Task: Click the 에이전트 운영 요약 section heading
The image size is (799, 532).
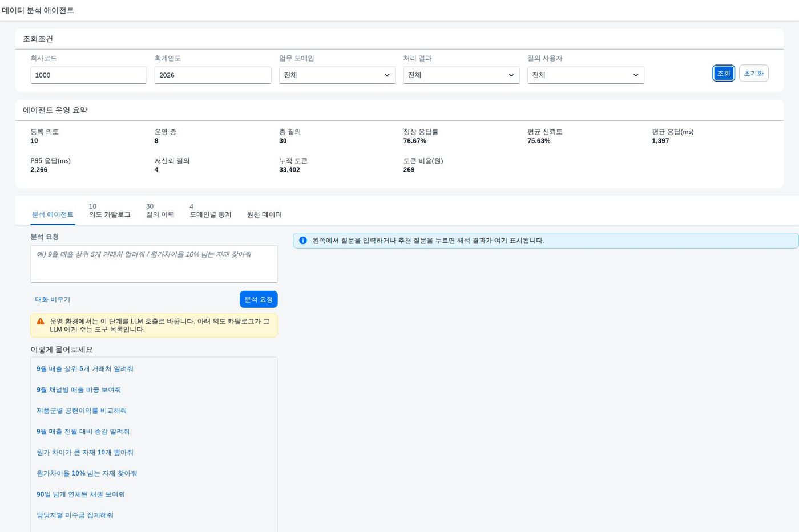Action: tap(55, 110)
